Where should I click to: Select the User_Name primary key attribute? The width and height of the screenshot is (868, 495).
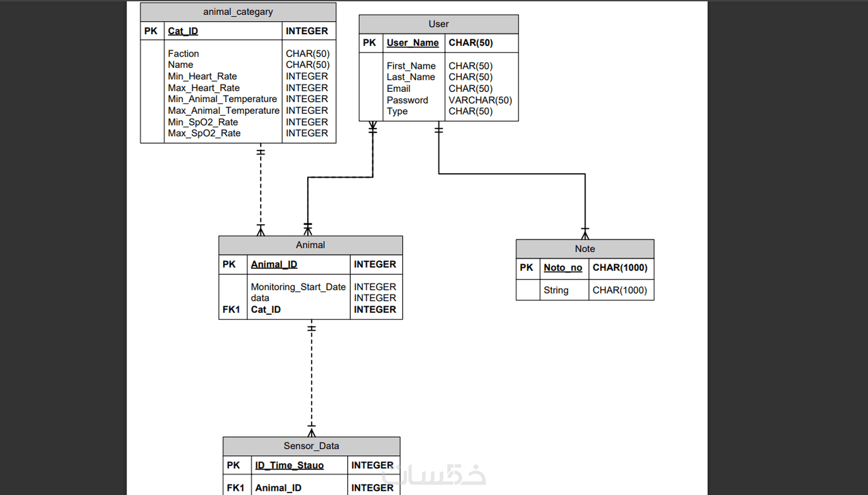(x=413, y=43)
